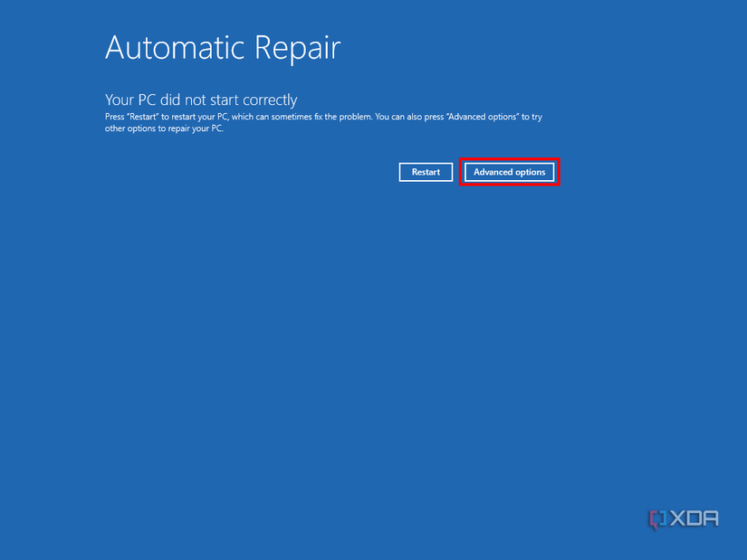Click the red highlight border around Advanced options
Image resolution: width=747 pixels, height=560 pixels.
(509, 159)
